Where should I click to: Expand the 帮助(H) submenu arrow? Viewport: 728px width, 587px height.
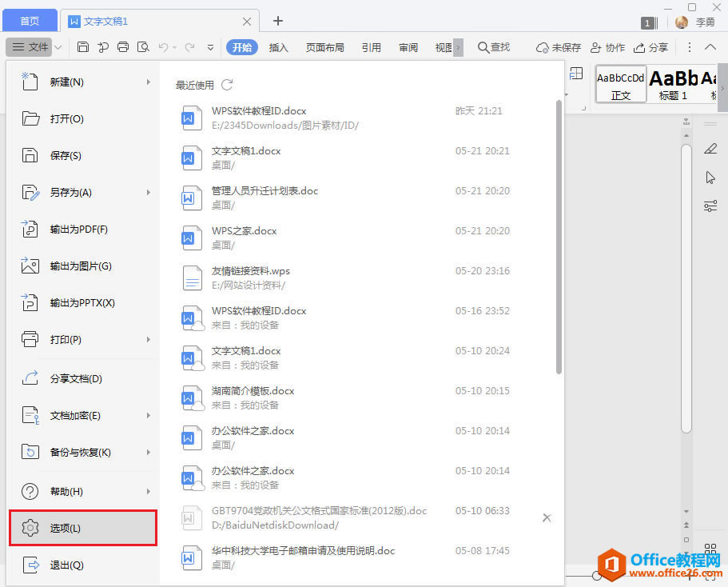149,491
